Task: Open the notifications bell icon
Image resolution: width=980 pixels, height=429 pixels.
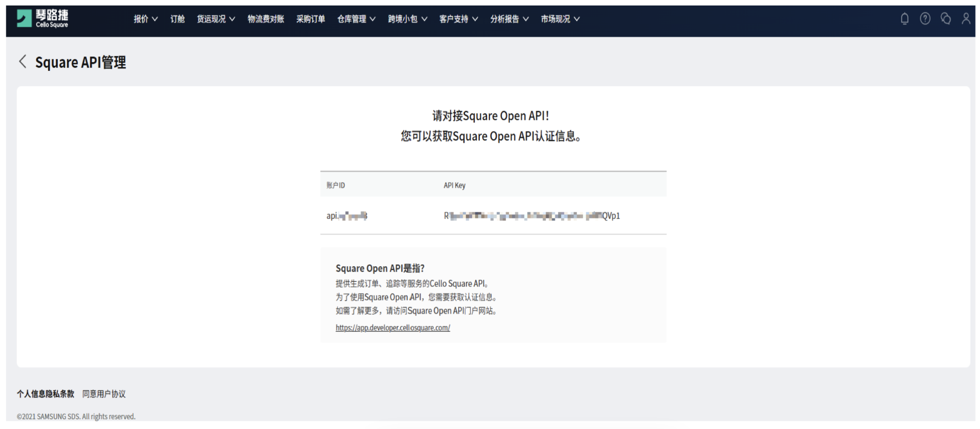Action: pos(905,19)
